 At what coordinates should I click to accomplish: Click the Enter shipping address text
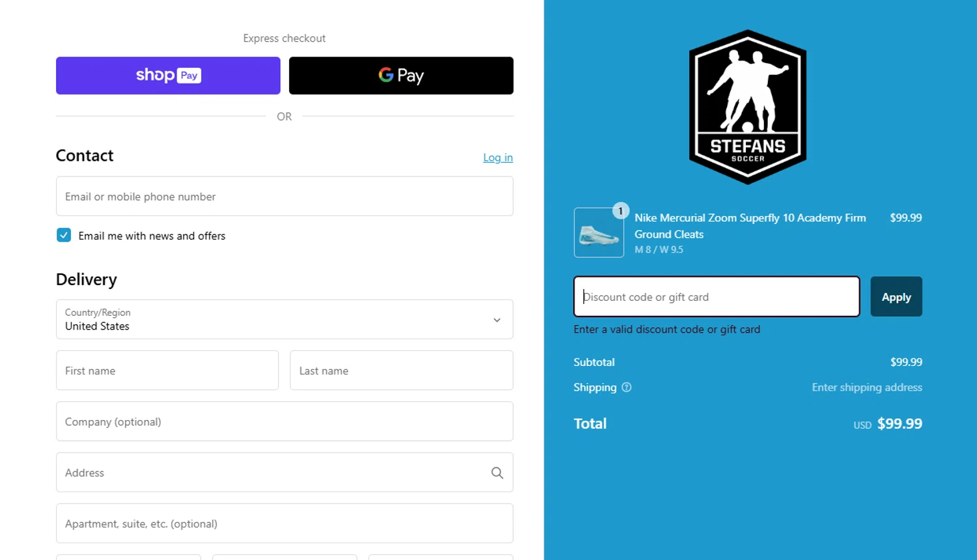pos(867,387)
